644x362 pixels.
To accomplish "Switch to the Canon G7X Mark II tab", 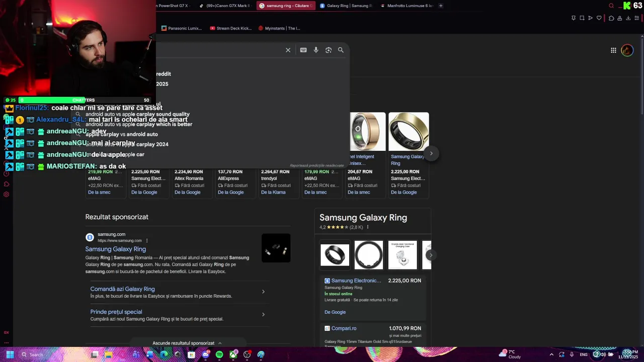I will tap(224, 6).
